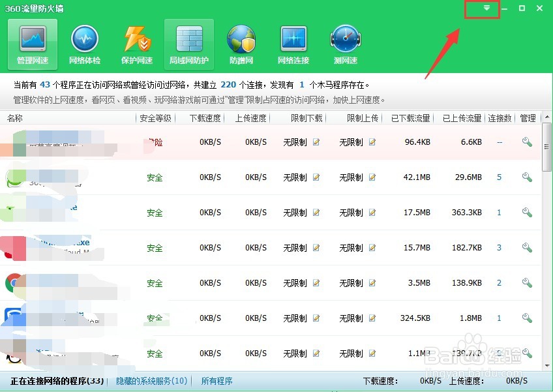Click the scrollbar up arrow
This screenshot has height=392, width=553.
(x=546, y=117)
